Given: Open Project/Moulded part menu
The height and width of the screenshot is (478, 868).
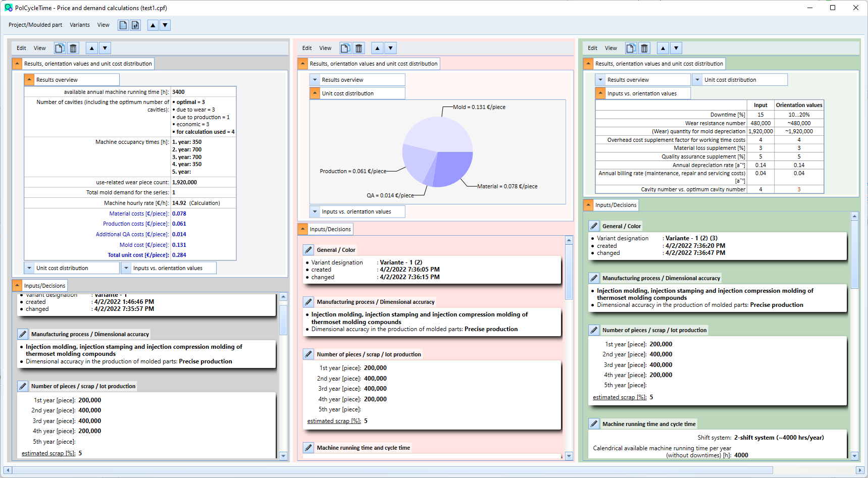Looking at the screenshot, I should tap(35, 25).
